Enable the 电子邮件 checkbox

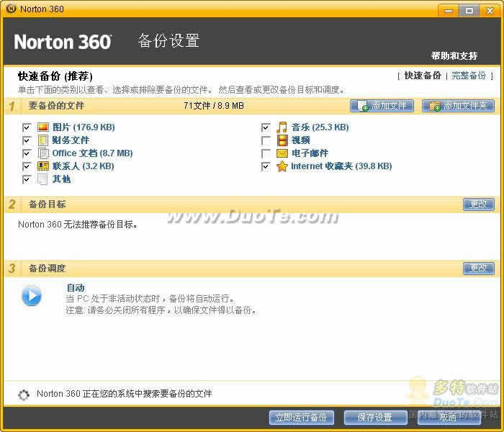pos(266,153)
